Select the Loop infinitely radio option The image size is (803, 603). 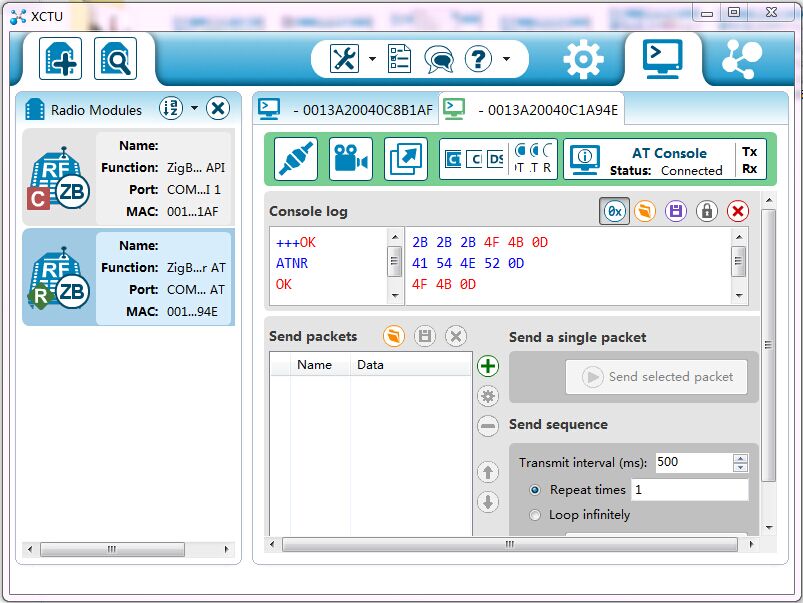click(x=535, y=515)
